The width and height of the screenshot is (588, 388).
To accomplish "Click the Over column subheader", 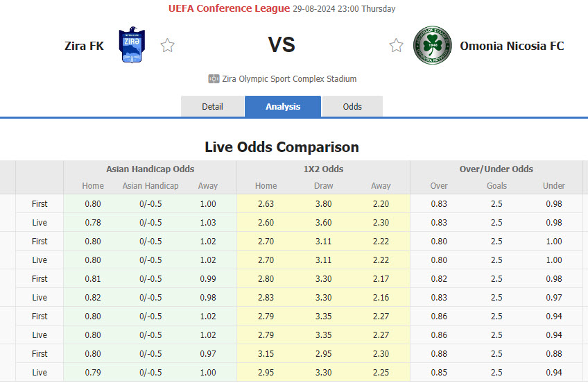I will (439, 186).
